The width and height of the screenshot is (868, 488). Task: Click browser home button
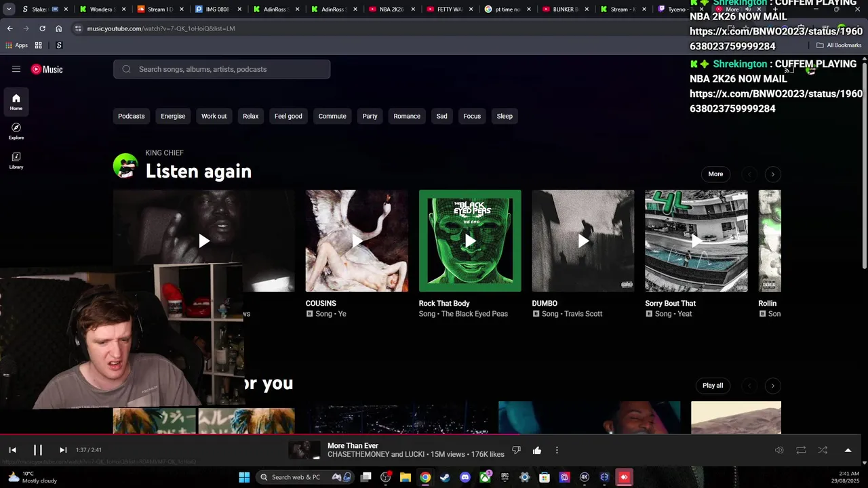pyautogui.click(x=58, y=28)
